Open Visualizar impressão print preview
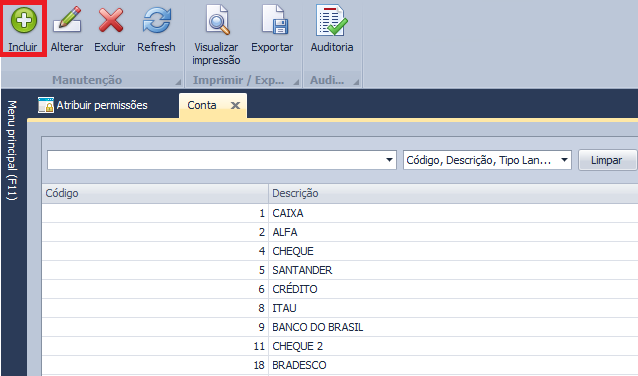Image resolution: width=638 pixels, height=376 pixels. pos(216,35)
